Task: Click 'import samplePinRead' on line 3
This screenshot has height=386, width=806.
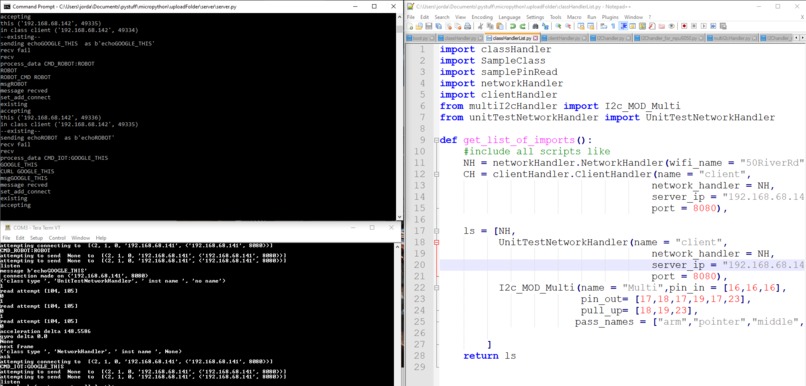Action: tap(499, 72)
